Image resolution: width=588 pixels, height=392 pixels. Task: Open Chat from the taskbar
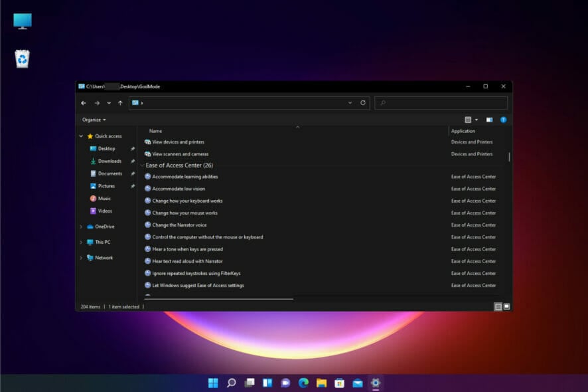[x=285, y=383]
